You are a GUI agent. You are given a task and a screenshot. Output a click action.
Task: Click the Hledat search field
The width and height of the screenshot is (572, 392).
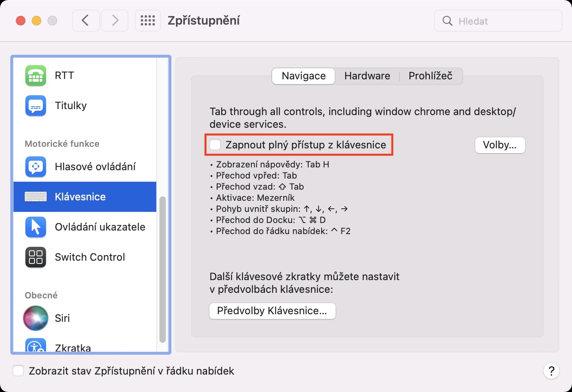pyautogui.click(x=504, y=21)
